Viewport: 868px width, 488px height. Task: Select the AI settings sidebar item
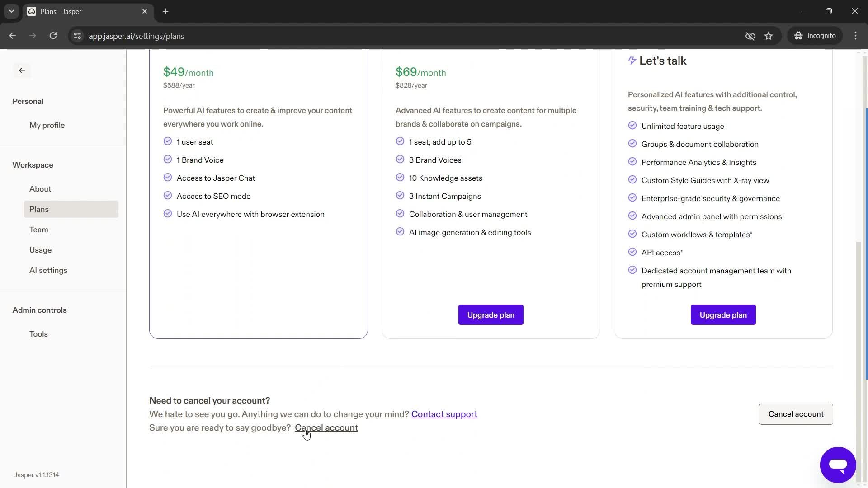(48, 270)
